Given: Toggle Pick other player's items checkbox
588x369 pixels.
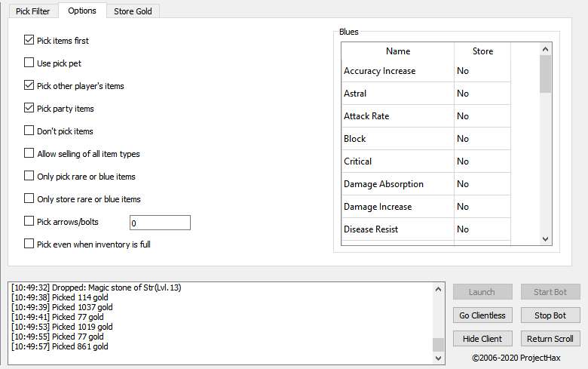Looking at the screenshot, I should click(29, 86).
